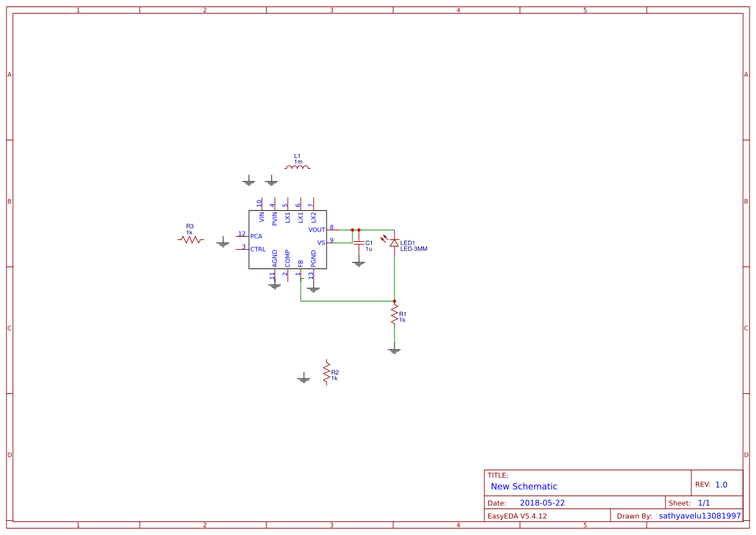Screen dimensions: 756x535
Task: Select the sheet number "1/1"
Action: point(704,503)
